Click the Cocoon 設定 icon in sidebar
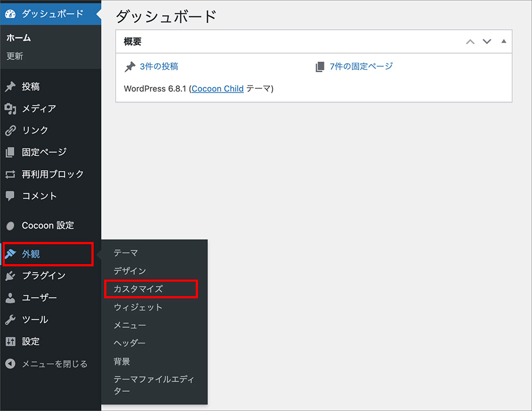This screenshot has height=411, width=532. 11,225
